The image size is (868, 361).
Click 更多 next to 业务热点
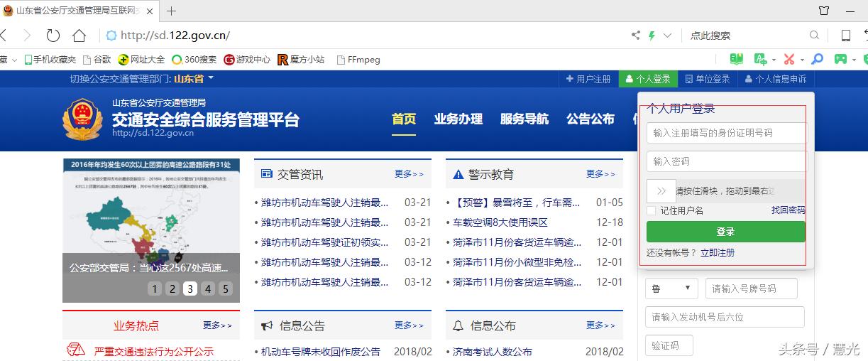click(217, 325)
